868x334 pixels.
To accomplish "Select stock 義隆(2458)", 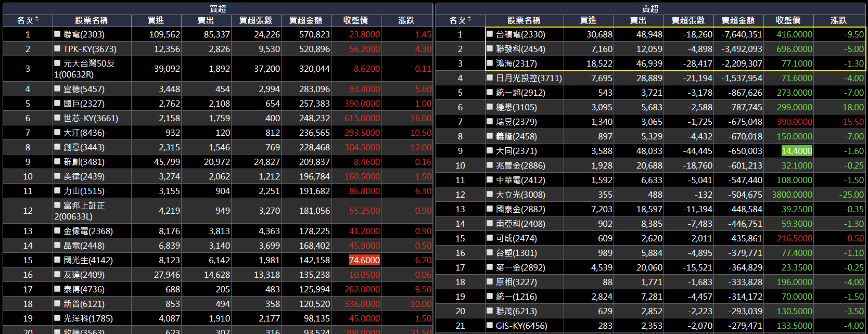I will [x=516, y=136].
